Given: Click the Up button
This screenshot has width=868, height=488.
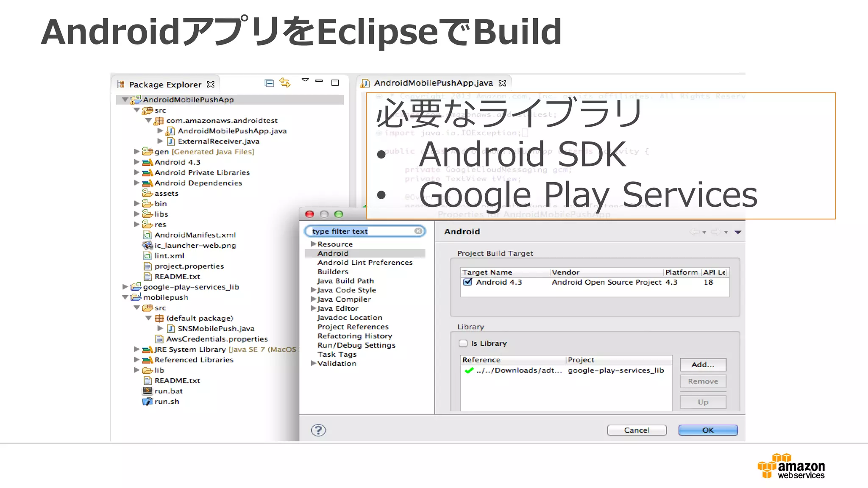Looking at the screenshot, I should [703, 402].
